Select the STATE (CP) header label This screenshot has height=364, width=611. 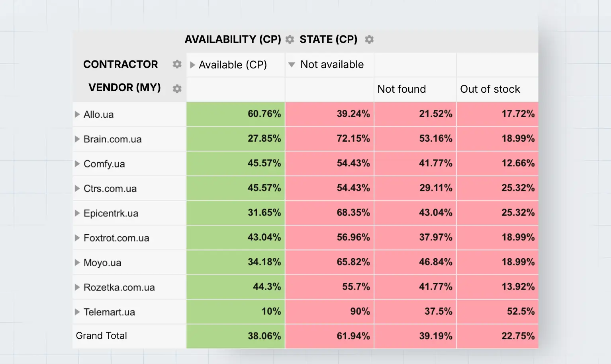328,39
